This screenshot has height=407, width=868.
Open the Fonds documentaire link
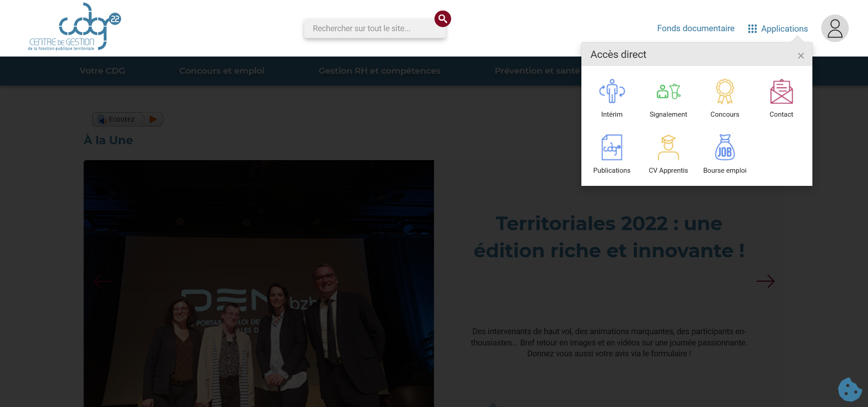(695, 28)
